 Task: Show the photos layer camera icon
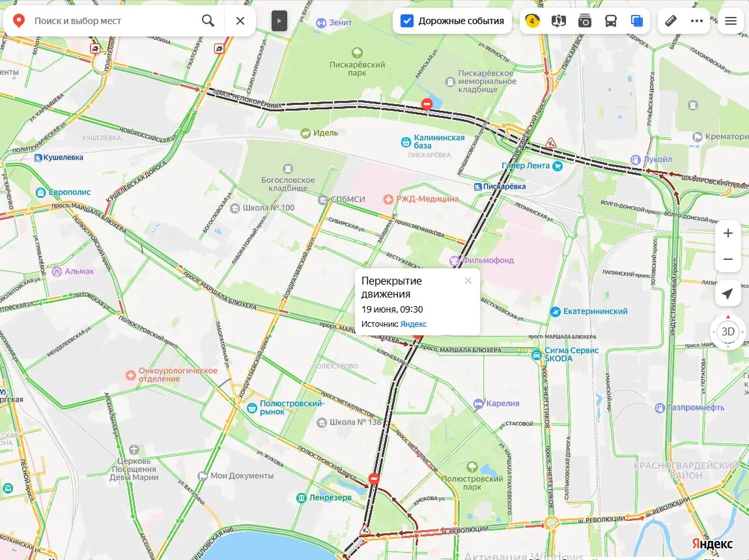tap(585, 21)
